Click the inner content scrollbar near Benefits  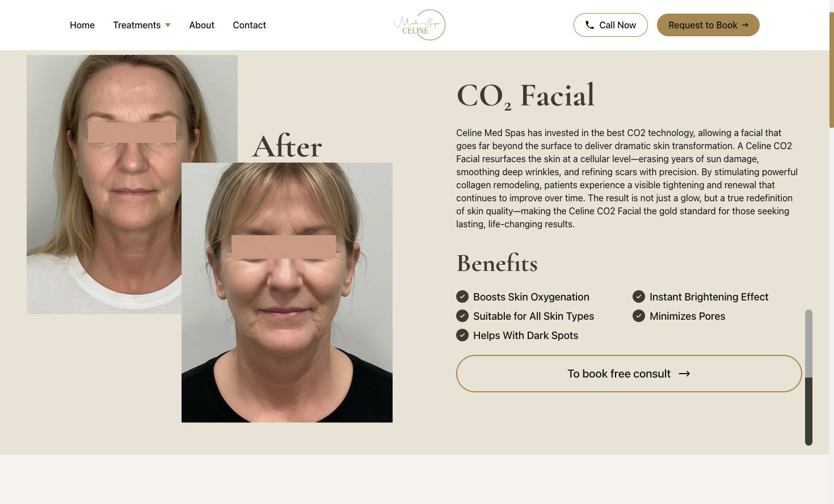pyautogui.click(x=808, y=377)
